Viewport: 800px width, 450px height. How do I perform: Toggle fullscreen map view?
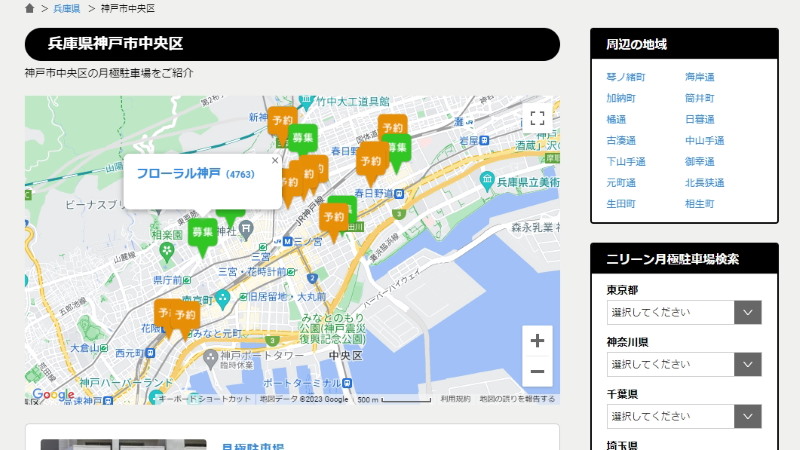click(x=537, y=118)
